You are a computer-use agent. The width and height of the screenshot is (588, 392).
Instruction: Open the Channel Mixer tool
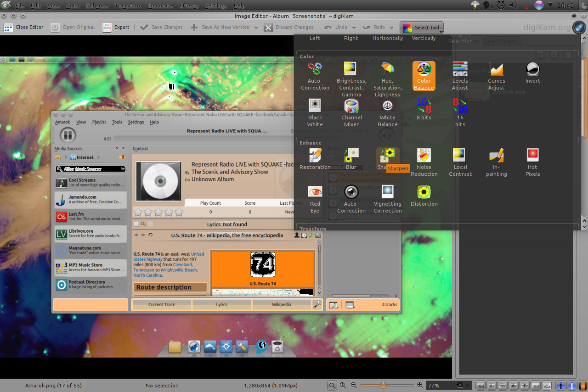(351, 113)
